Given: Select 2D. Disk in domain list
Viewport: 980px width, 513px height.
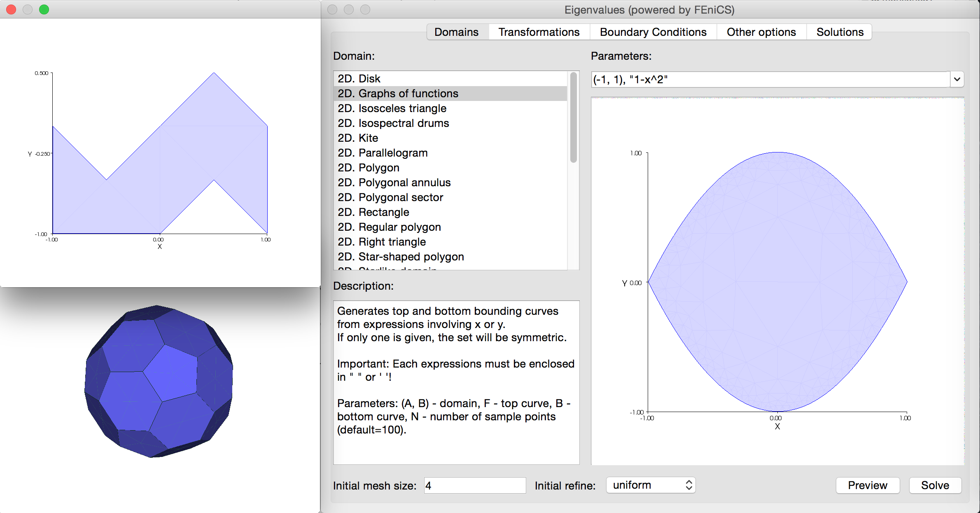Looking at the screenshot, I should (359, 79).
